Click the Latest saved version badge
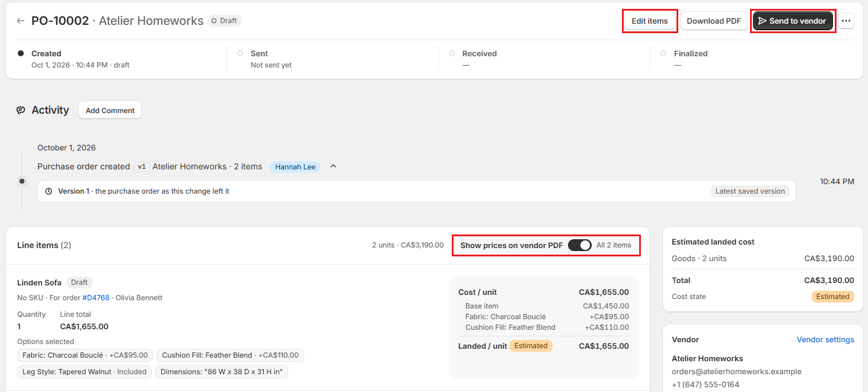This screenshot has height=392, width=868. (750, 191)
